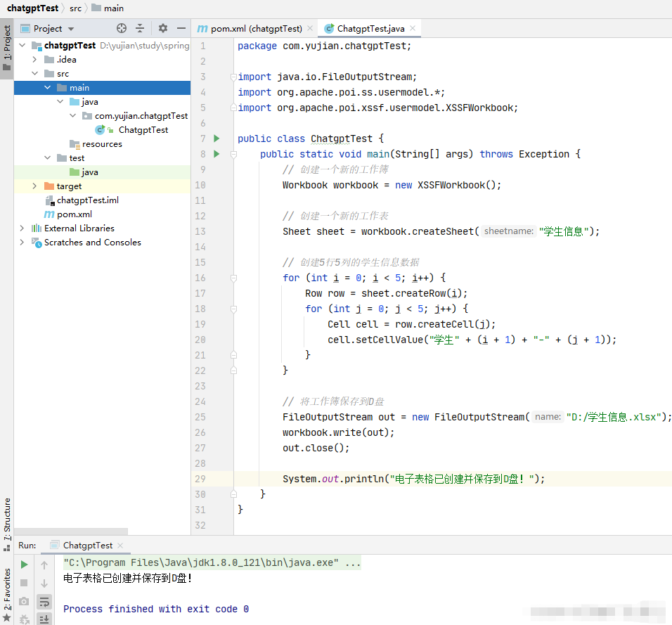Screen dimensions: 672x625
Task: Click run gutter arrow on line 7
Action: pos(217,138)
